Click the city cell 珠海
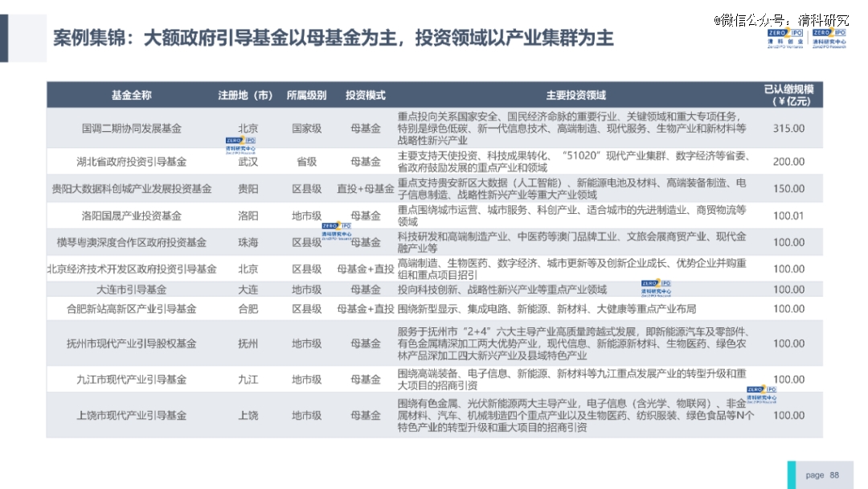The height and width of the screenshot is (489, 868). pyautogui.click(x=248, y=243)
